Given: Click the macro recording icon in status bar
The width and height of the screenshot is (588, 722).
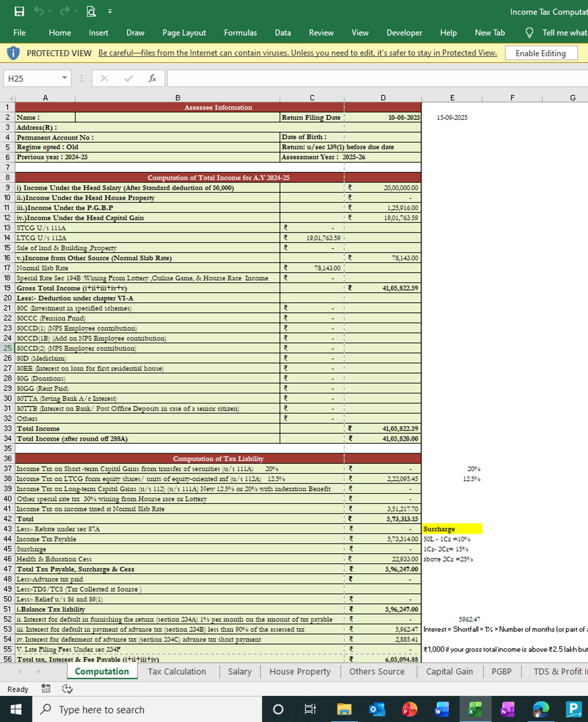Looking at the screenshot, I should tap(46, 688).
